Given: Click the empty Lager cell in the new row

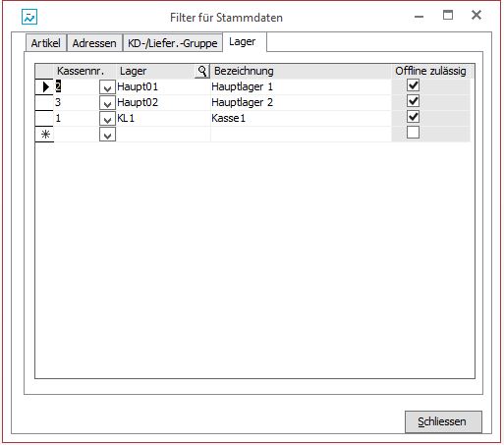Looking at the screenshot, I should (x=163, y=135).
